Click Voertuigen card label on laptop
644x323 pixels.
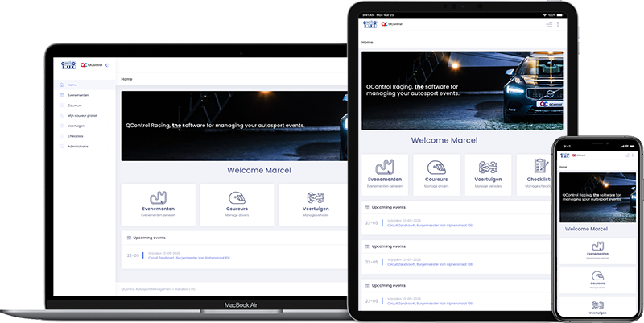[x=316, y=209]
